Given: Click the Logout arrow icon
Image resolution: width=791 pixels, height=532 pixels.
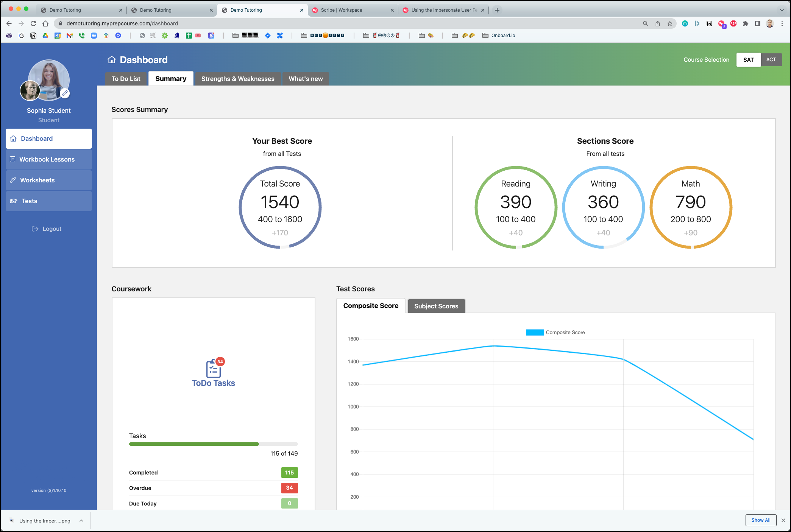Looking at the screenshot, I should pyautogui.click(x=35, y=229).
